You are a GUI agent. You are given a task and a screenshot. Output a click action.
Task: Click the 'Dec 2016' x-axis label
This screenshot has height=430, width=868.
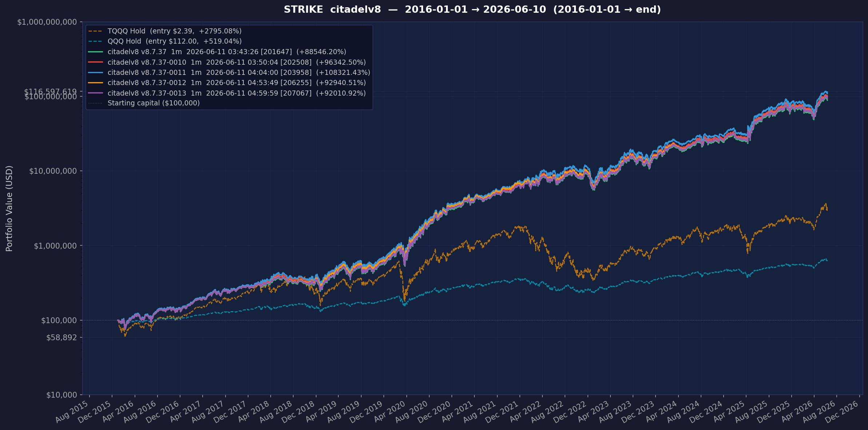pyautogui.click(x=163, y=411)
